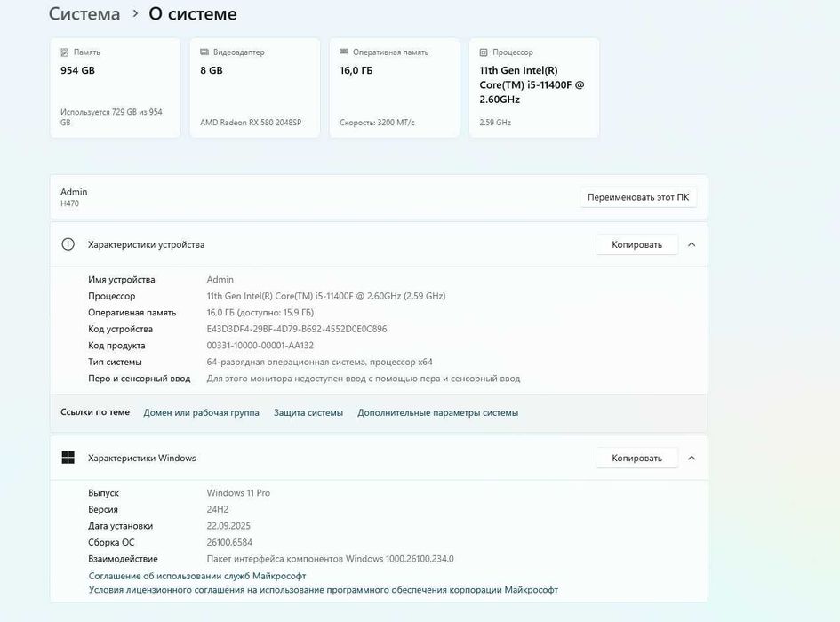Click the info icon beside Характеристики устройства

pos(68,244)
